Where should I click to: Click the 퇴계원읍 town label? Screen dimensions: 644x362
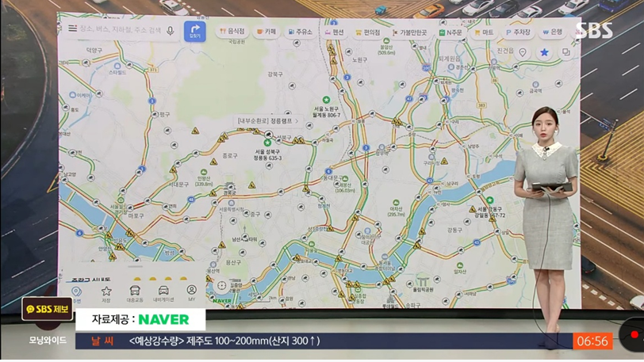click(450, 59)
